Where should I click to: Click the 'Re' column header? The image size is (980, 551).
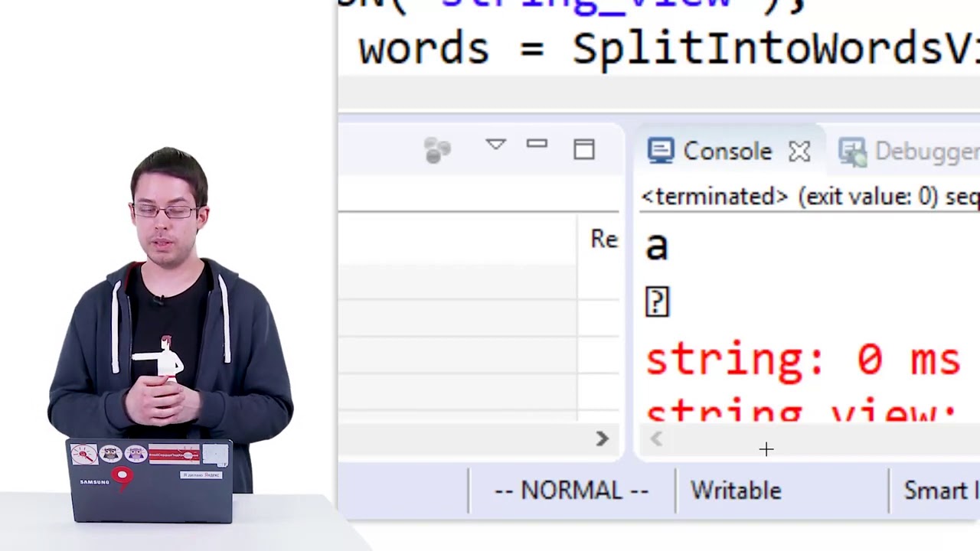click(604, 239)
